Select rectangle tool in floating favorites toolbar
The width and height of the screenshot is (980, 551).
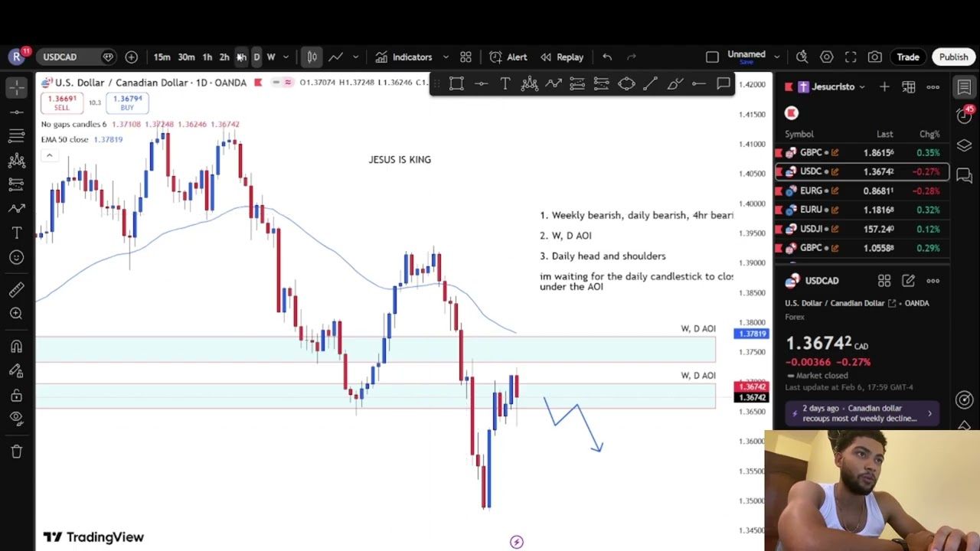point(456,83)
